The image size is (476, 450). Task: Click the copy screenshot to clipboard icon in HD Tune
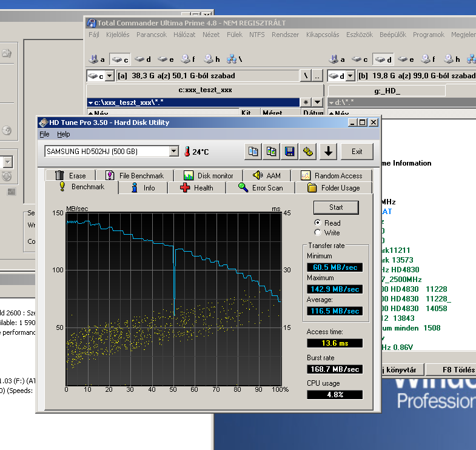coord(272,151)
